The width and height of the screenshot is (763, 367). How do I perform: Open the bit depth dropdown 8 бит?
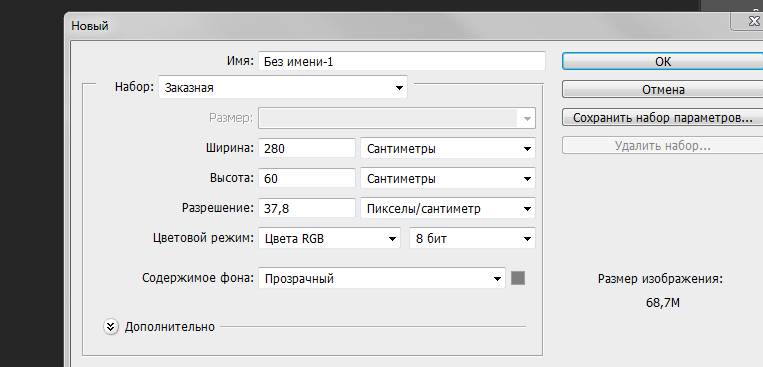(472, 239)
